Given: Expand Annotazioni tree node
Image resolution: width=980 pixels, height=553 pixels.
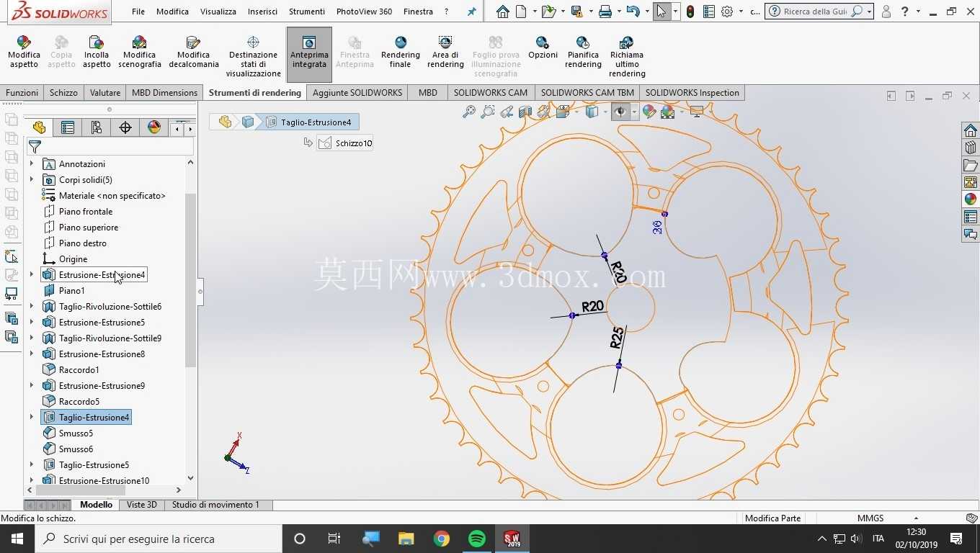Looking at the screenshot, I should 31,164.
